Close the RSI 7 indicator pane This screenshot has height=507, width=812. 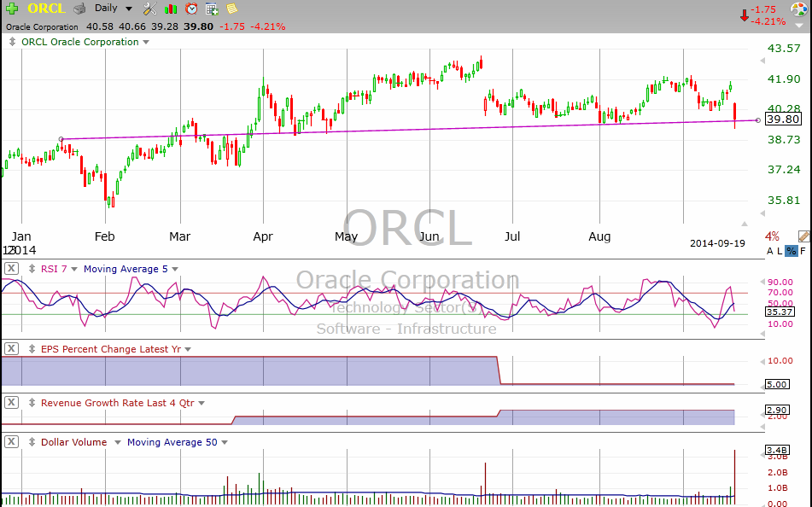click(11, 269)
